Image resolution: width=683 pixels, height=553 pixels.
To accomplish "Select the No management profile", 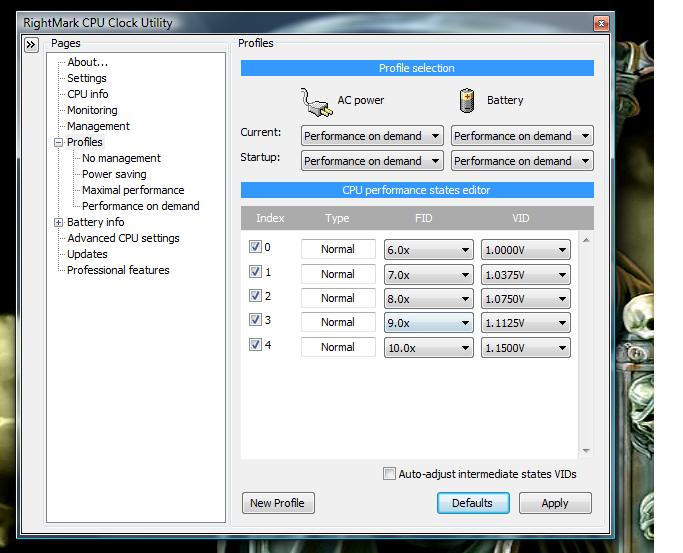I will pos(121,158).
